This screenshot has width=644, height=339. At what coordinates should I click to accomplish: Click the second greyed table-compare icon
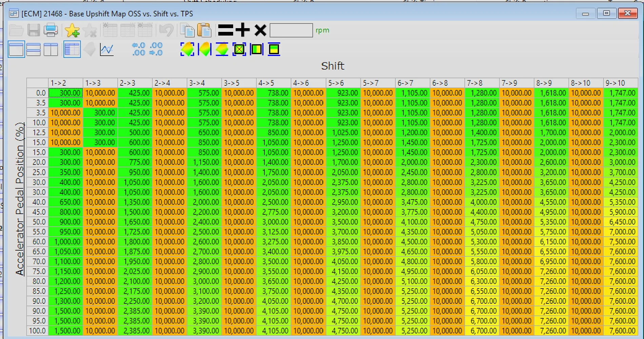[127, 30]
